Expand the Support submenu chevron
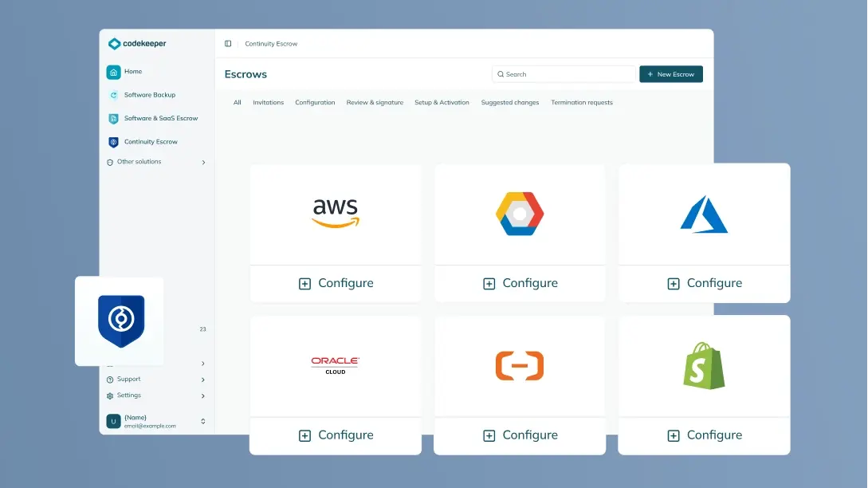This screenshot has width=868, height=488. pyautogui.click(x=203, y=380)
